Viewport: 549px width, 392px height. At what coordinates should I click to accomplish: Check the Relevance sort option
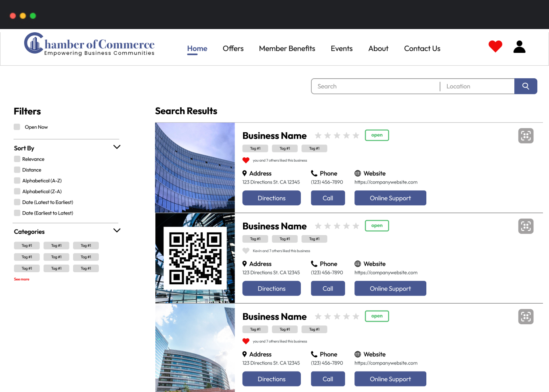pyautogui.click(x=17, y=159)
